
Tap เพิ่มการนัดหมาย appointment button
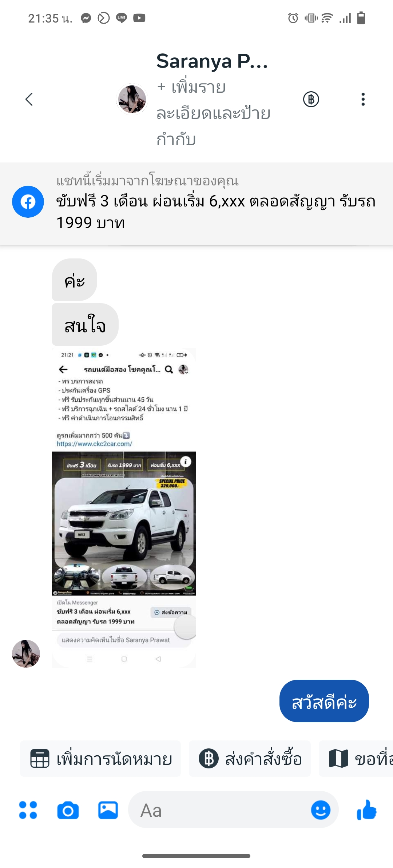(x=100, y=759)
